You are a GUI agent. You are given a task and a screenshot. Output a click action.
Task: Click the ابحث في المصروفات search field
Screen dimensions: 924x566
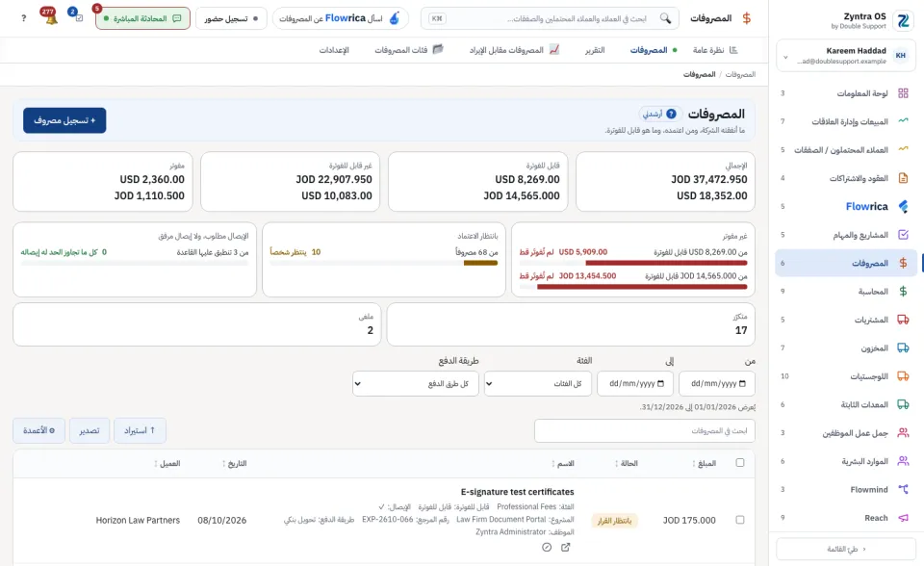(x=645, y=430)
